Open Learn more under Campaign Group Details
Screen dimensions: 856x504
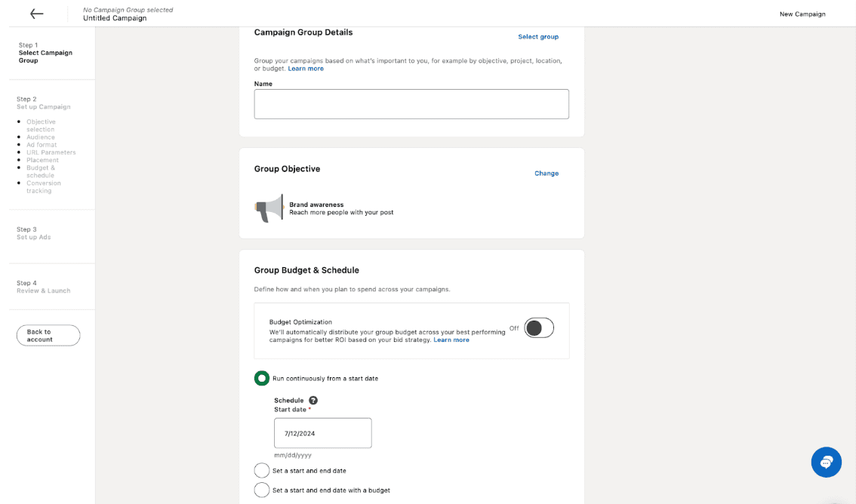(306, 69)
